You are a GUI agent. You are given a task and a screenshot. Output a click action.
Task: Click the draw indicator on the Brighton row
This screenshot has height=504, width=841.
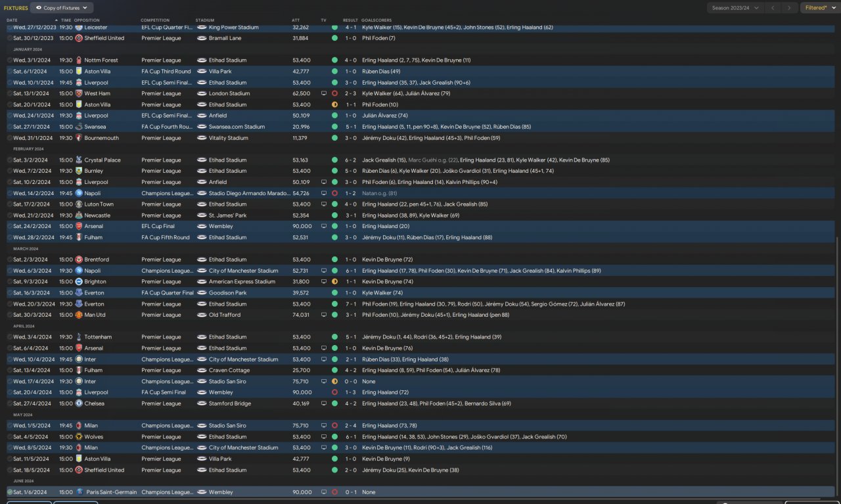tap(334, 282)
